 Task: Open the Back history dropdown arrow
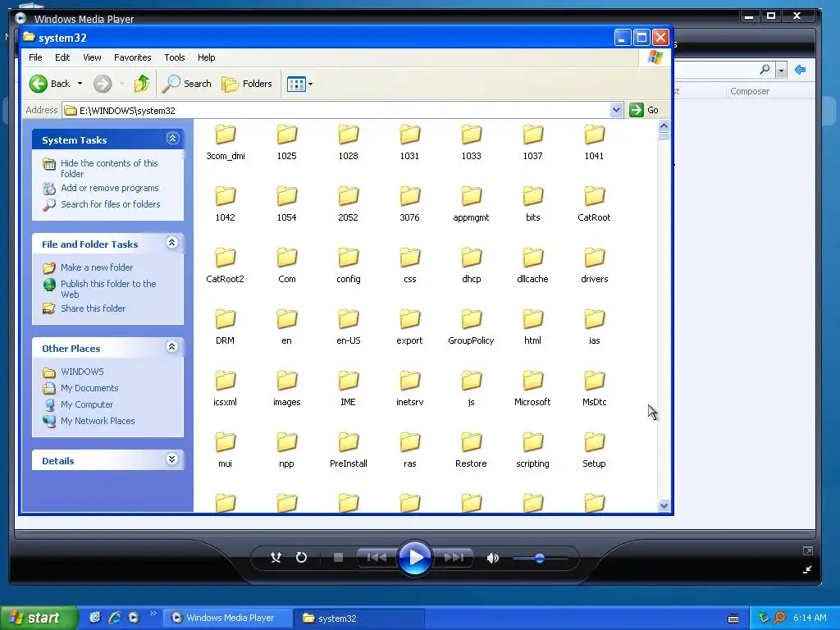click(x=80, y=84)
